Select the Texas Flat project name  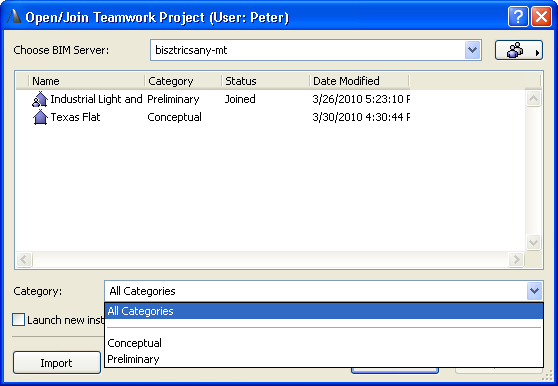(x=75, y=117)
